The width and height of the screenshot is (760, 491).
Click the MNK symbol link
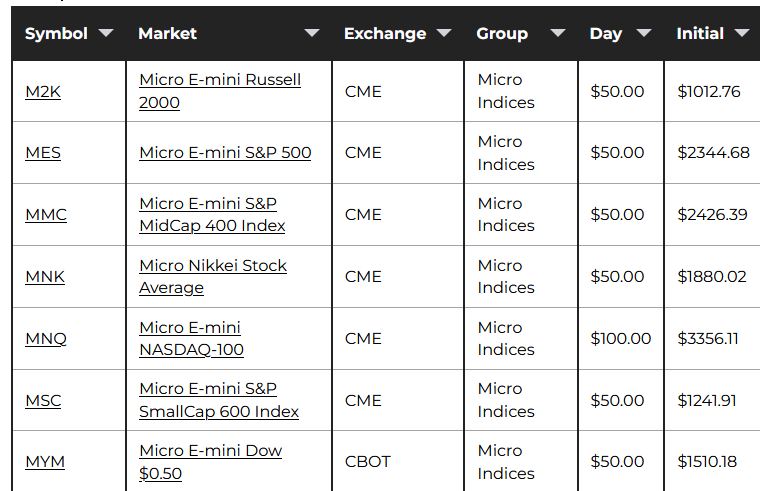tap(45, 277)
